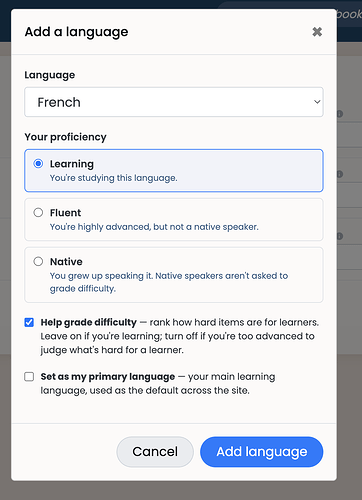Click the Cancel button
362x500 pixels.
click(x=155, y=452)
